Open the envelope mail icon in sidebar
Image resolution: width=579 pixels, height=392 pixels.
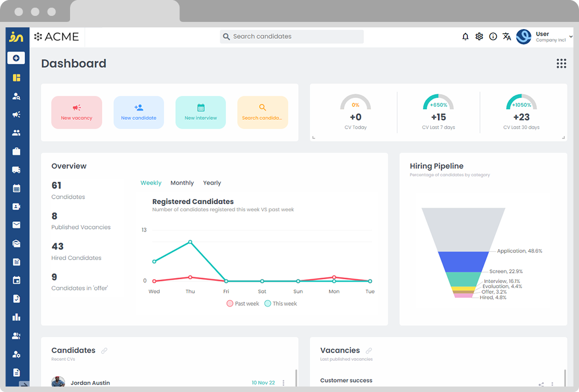[x=16, y=225]
